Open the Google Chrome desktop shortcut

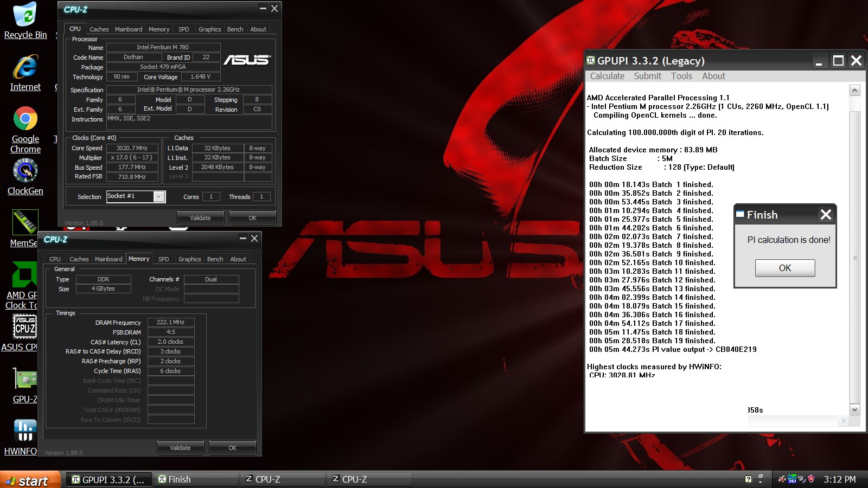point(25,130)
